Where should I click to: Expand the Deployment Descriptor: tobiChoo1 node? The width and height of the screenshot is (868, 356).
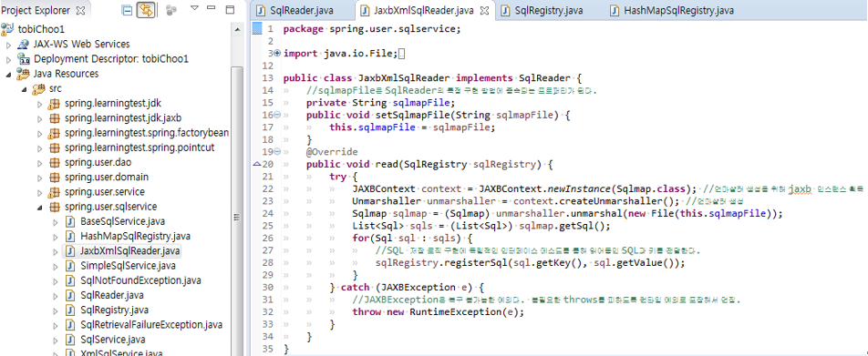tap(9, 60)
